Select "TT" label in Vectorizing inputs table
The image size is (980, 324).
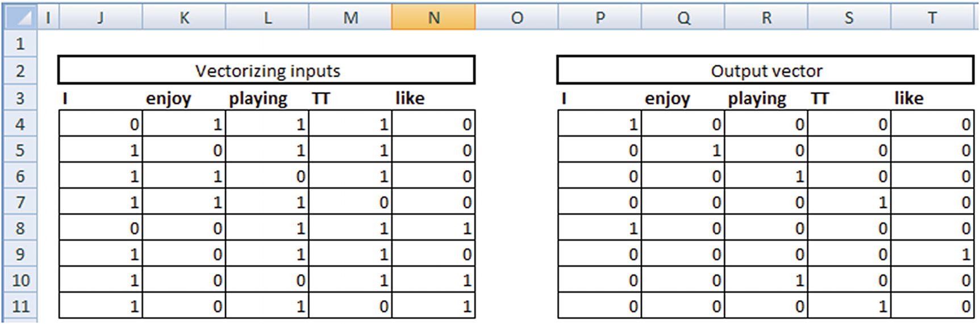(321, 98)
